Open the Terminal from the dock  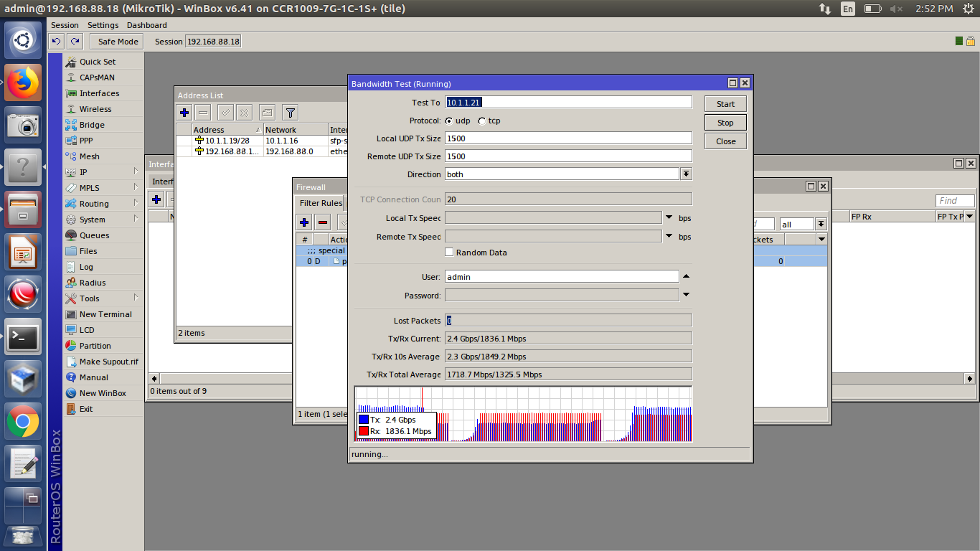click(23, 336)
